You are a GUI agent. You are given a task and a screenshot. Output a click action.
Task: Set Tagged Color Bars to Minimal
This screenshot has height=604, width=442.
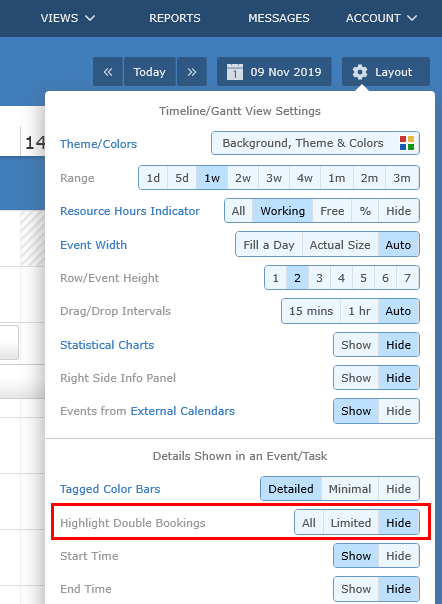(350, 489)
